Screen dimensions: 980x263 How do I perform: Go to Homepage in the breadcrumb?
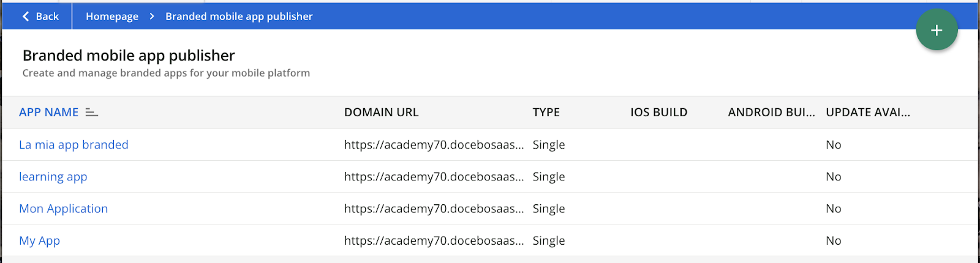pos(112,17)
